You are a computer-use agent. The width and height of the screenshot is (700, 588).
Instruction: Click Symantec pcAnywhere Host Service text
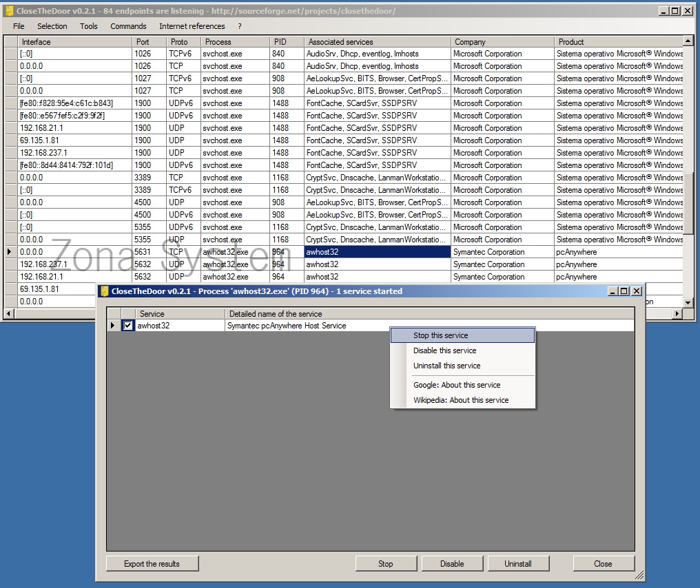point(287,326)
